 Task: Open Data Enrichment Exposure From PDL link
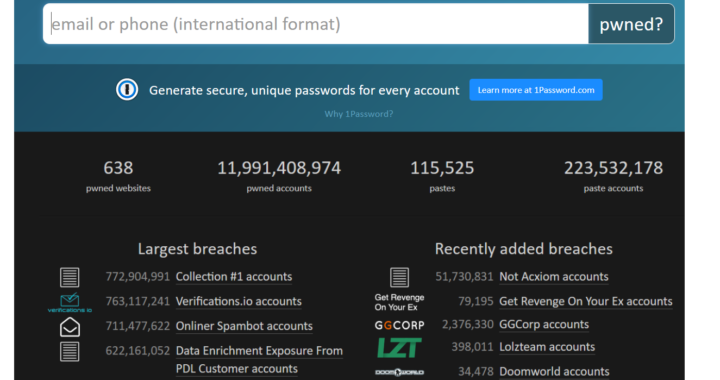pos(259,359)
